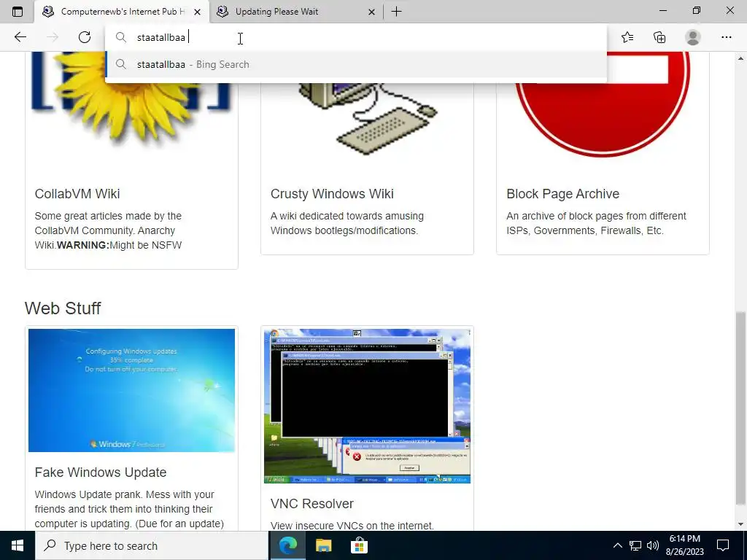
Task: Click the VNC Resolver desktop screenshot
Action: 368,406
